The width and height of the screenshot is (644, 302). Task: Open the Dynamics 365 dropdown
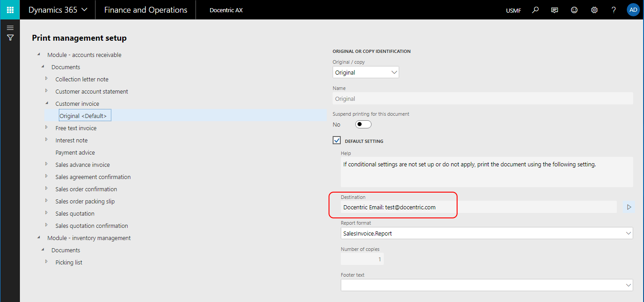[x=58, y=10]
